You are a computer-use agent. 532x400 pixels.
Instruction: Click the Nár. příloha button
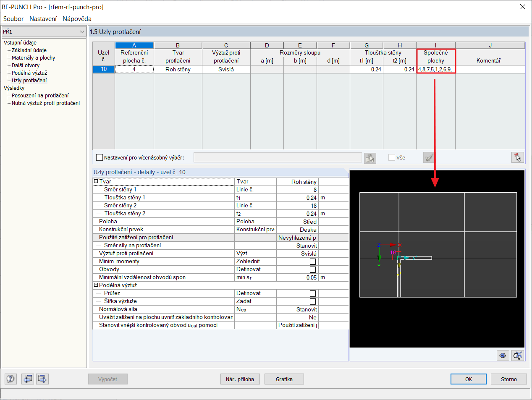[x=240, y=379]
